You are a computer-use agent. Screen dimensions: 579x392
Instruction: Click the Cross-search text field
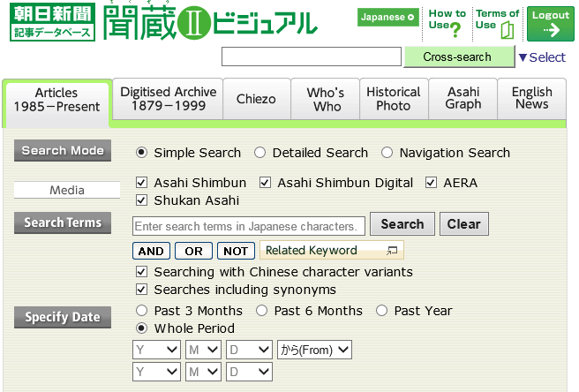312,57
